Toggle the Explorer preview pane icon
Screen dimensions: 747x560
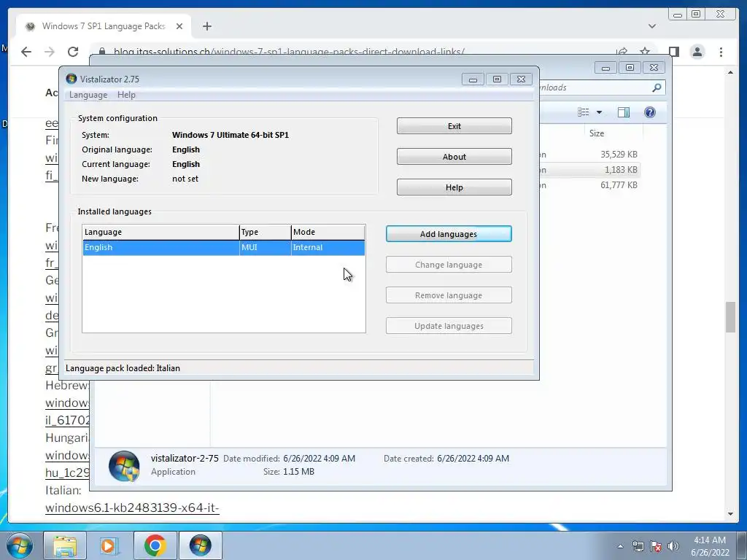pyautogui.click(x=624, y=112)
